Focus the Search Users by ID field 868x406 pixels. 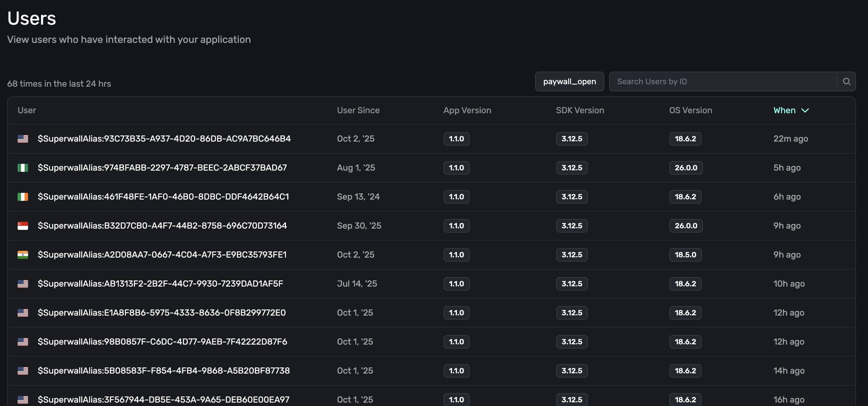pyautogui.click(x=721, y=81)
